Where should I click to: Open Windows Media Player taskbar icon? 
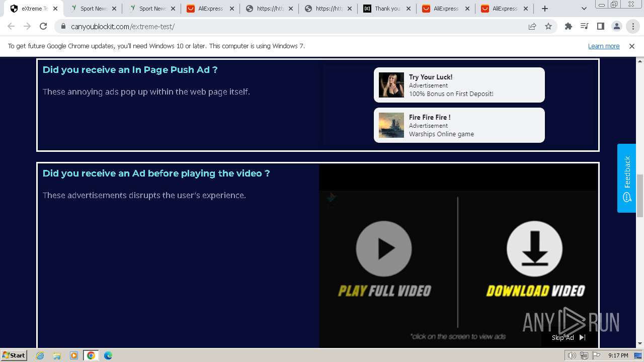tap(74, 355)
